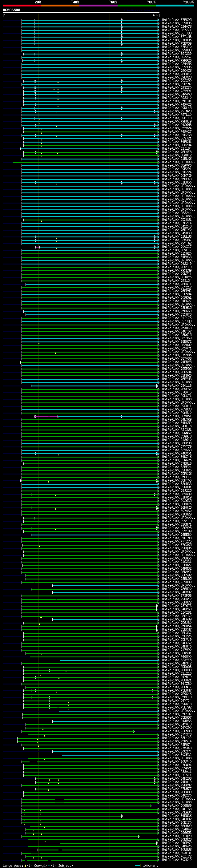Open hit UniRef100_Q93134
197x868 pixels.
click(x=177, y=281)
